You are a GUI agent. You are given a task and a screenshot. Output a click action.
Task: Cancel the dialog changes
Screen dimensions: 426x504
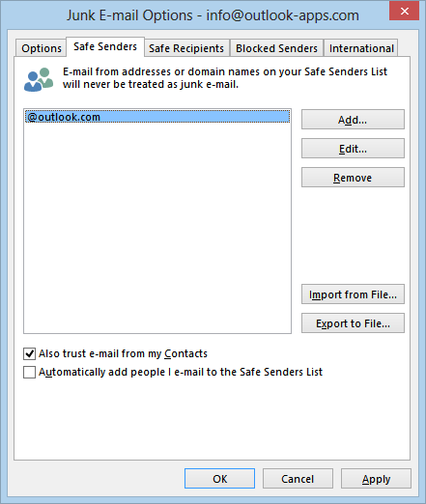point(298,479)
